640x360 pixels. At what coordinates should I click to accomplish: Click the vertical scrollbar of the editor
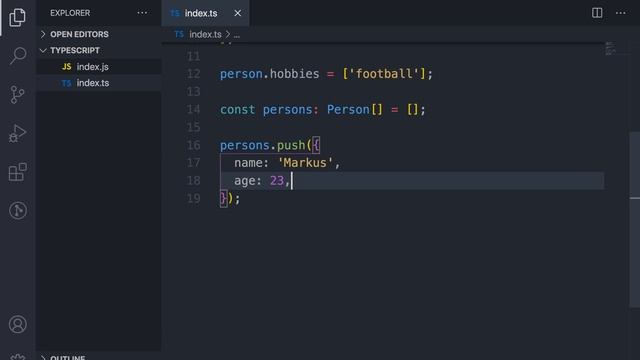[635, 220]
